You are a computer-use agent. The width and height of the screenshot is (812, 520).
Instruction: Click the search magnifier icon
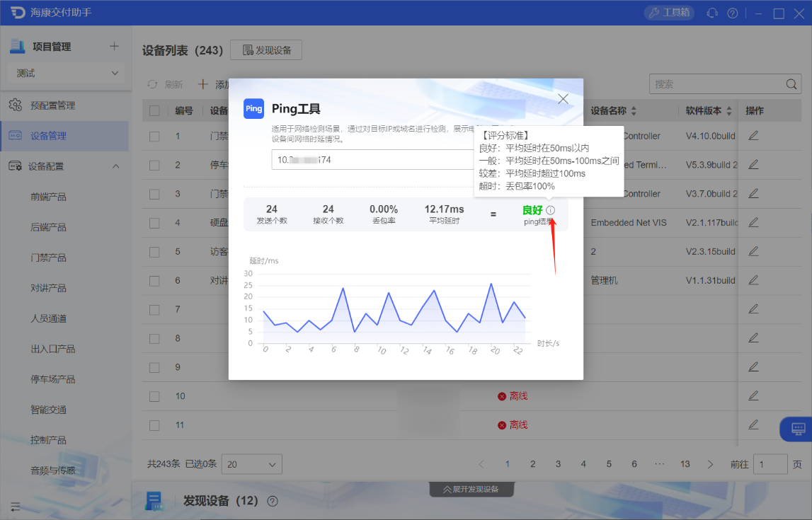(791, 83)
